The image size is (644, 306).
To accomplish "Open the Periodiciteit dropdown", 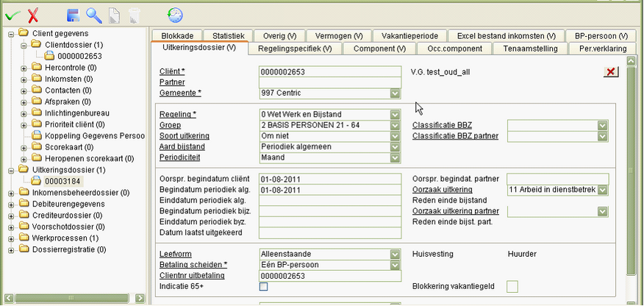I will 395,157.
